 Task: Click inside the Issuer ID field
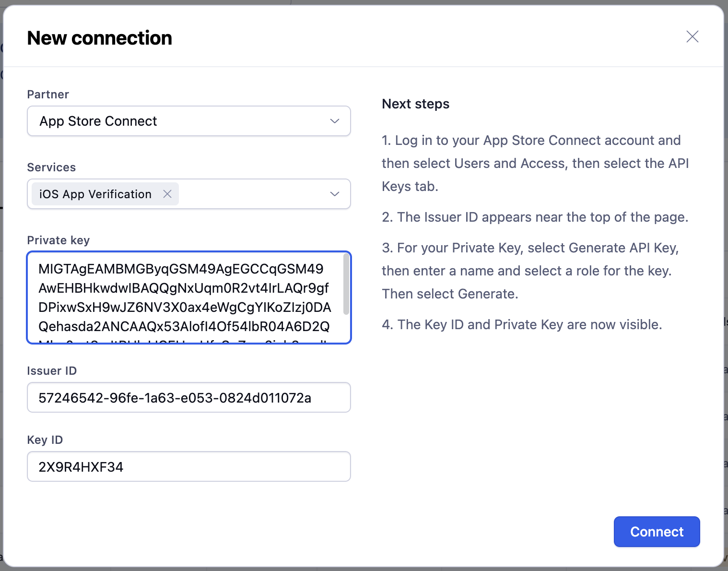tap(188, 397)
